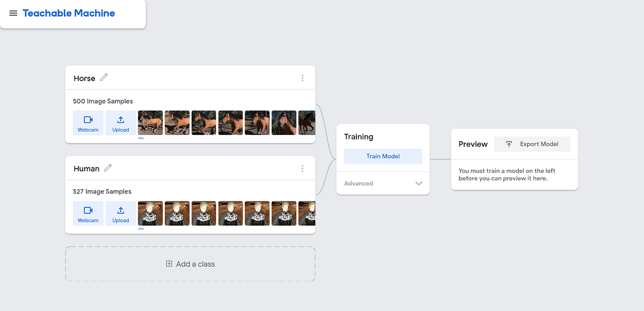Click Webcam button in Horse class
Image resolution: width=644 pixels, height=311 pixels.
click(x=88, y=123)
